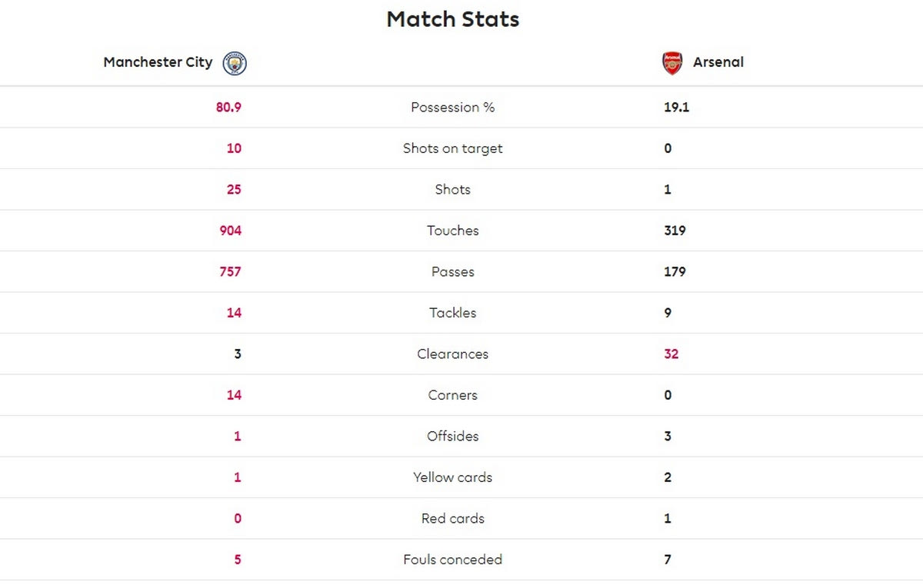Click the Manchester City club crest
Screen dimensions: 923x588
pos(235,63)
